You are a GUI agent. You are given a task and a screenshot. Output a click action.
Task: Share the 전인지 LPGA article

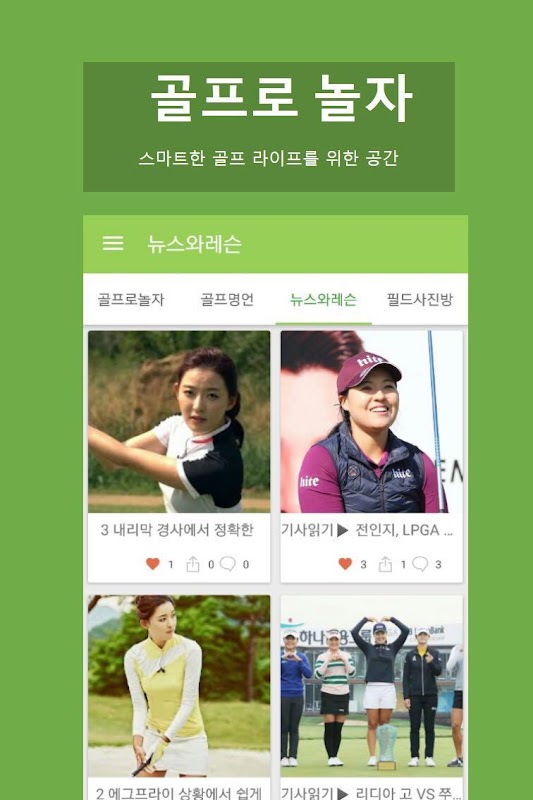[x=385, y=564]
